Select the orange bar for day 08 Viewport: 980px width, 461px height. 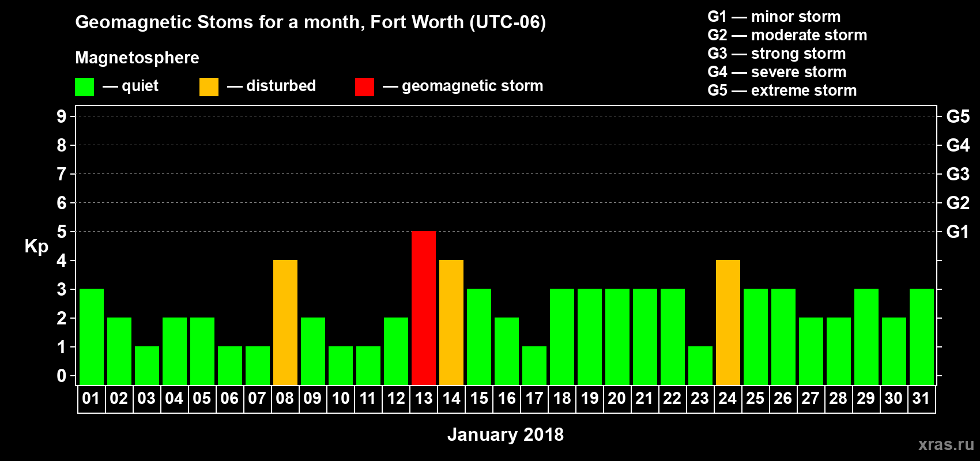click(x=285, y=322)
